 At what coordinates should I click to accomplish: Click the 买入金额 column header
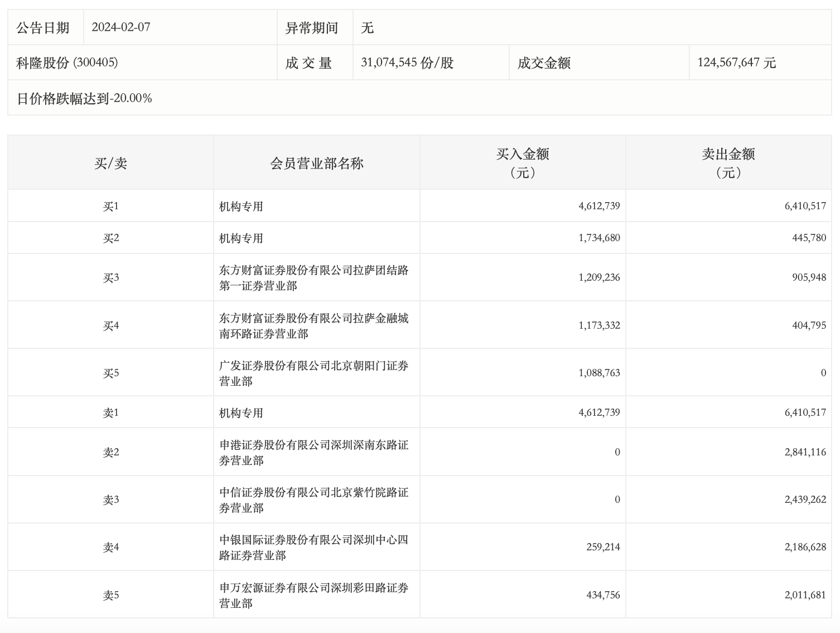pos(523,162)
